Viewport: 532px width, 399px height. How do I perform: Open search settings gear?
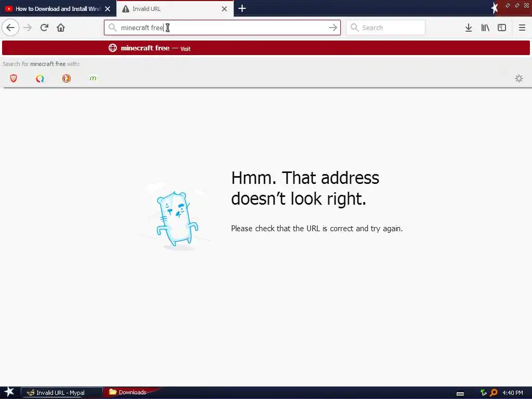[x=519, y=79]
